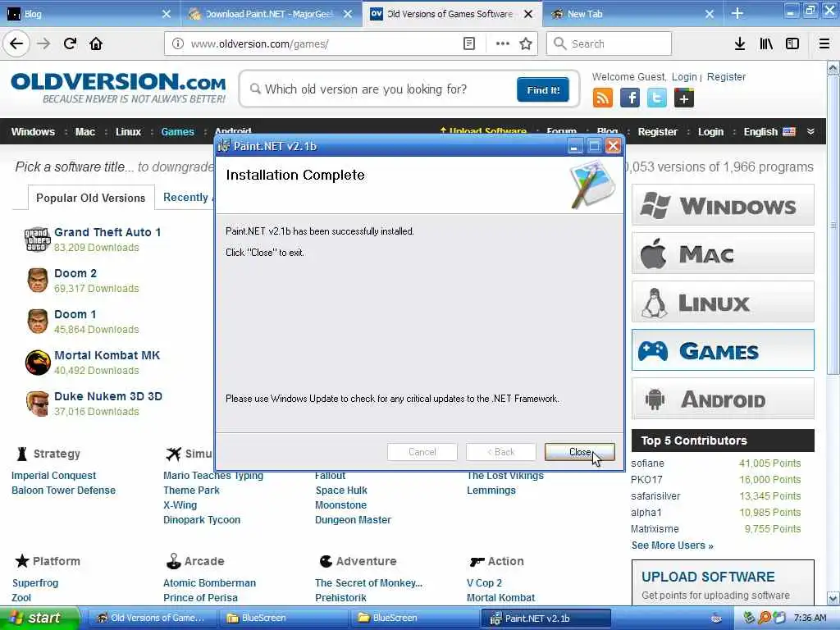This screenshot has width=840, height=630.
Task: Open page actions three-dot menu
Action: click(x=502, y=43)
